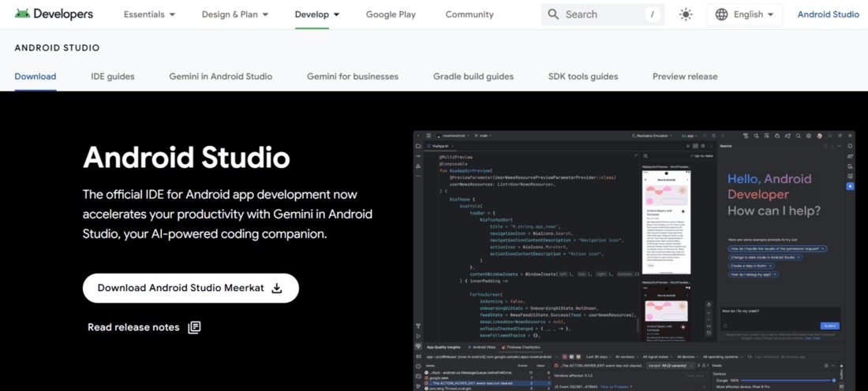This screenshot has width=868, height=391.
Task: Open the Develop dropdown menu
Action: pyautogui.click(x=317, y=14)
